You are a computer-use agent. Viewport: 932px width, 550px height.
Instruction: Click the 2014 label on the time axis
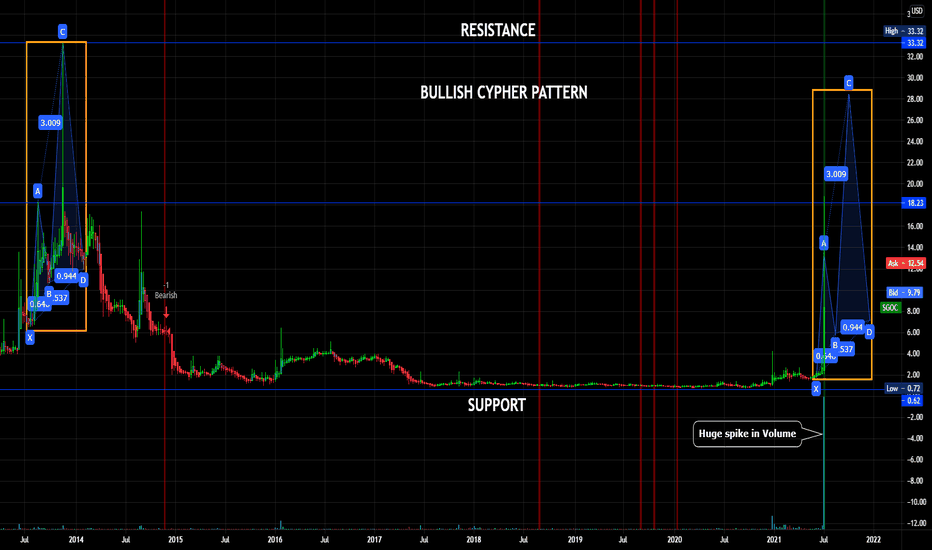coord(76,540)
